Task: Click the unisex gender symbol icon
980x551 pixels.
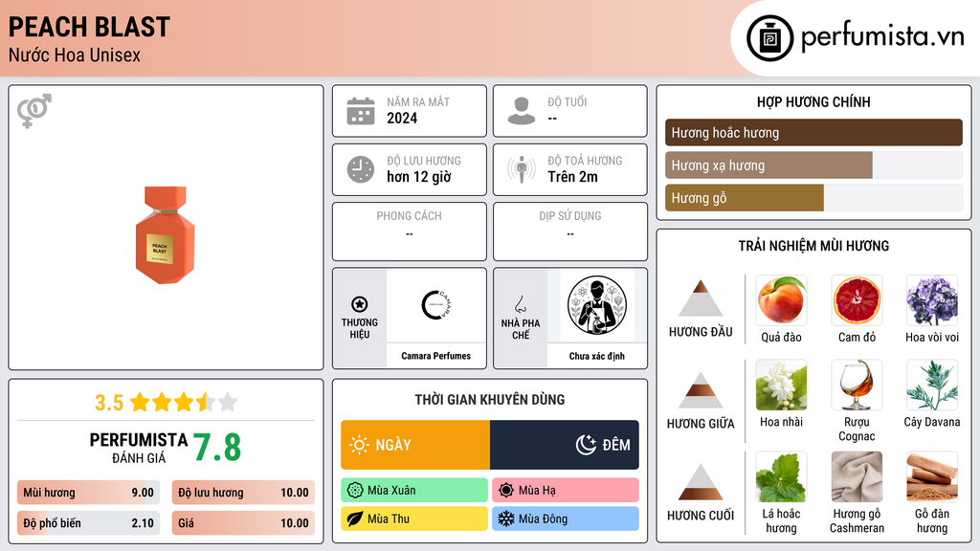Action: 34,111
